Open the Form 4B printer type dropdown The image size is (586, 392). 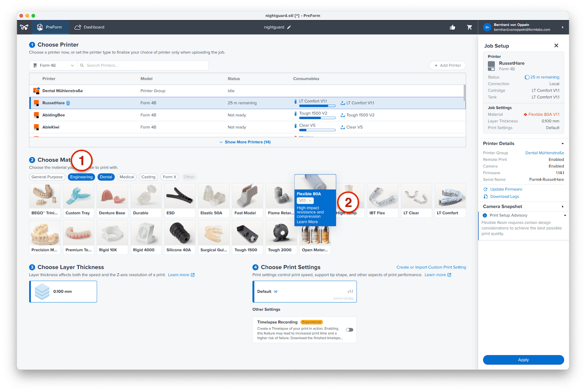[x=53, y=66]
